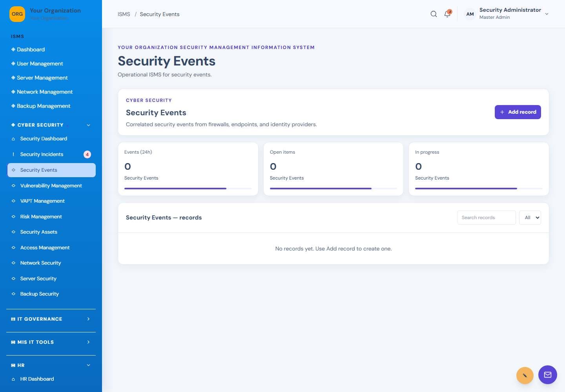Image resolution: width=565 pixels, height=392 pixels.
Task: Click the home icon beside HR Dashboard
Action: (13, 379)
